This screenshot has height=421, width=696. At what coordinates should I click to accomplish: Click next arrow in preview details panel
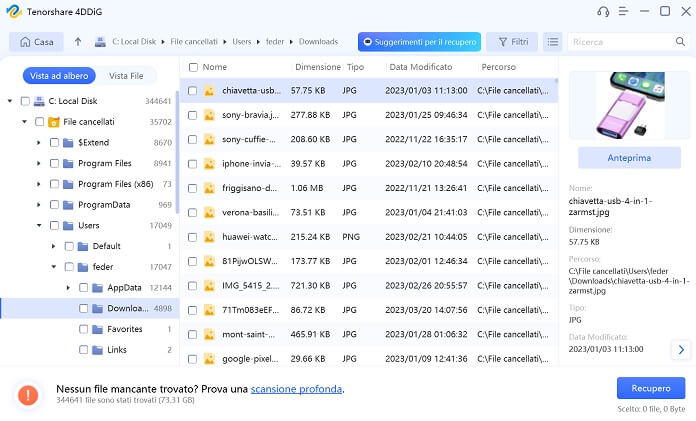681,350
